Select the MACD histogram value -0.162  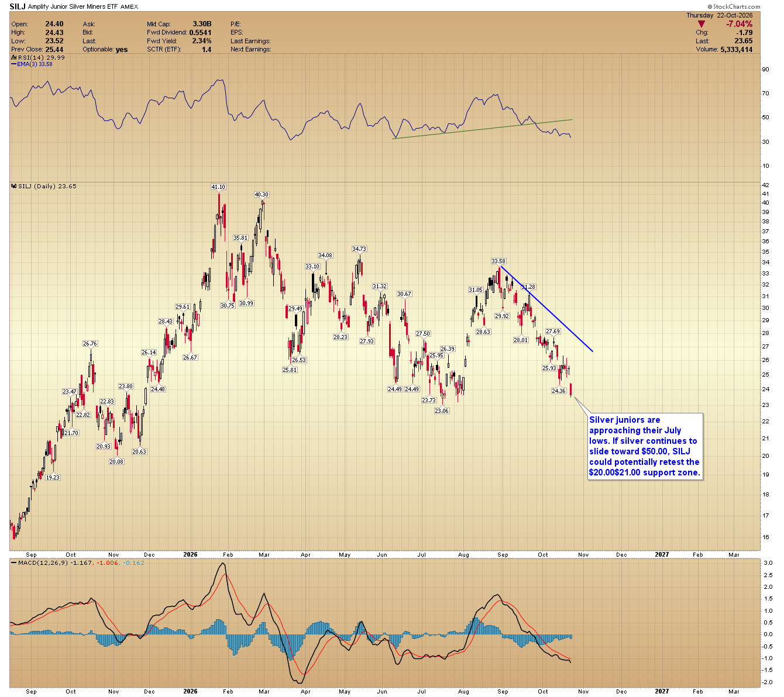[133, 563]
